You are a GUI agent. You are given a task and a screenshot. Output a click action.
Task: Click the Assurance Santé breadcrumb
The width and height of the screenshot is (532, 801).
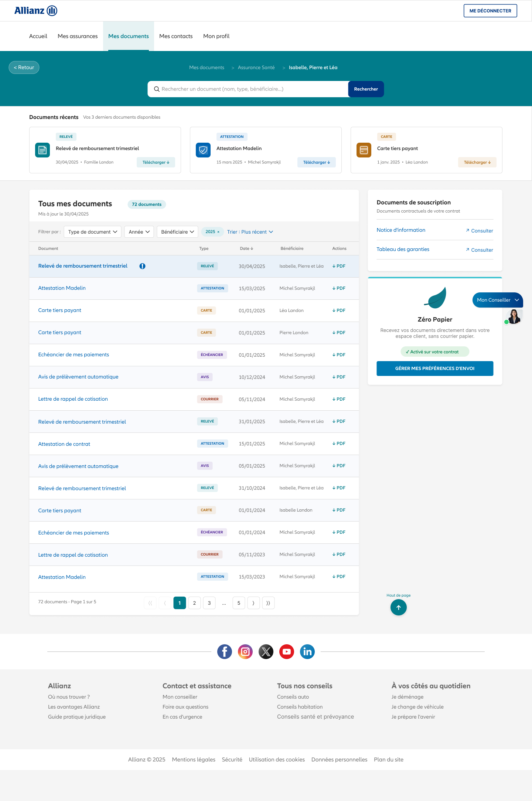tap(256, 67)
